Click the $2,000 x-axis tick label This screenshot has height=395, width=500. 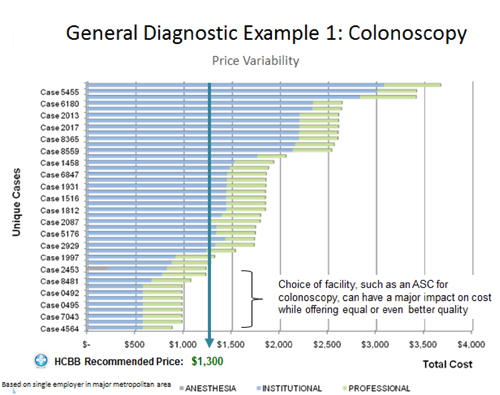click(279, 344)
